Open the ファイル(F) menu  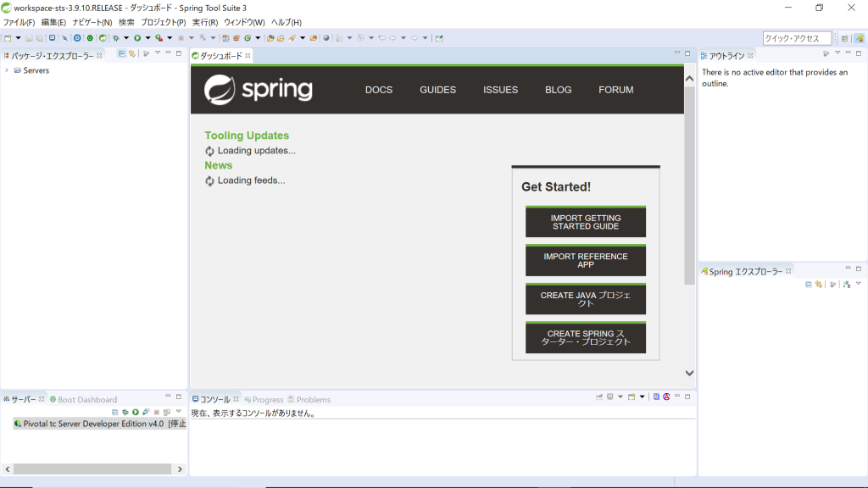(x=19, y=23)
